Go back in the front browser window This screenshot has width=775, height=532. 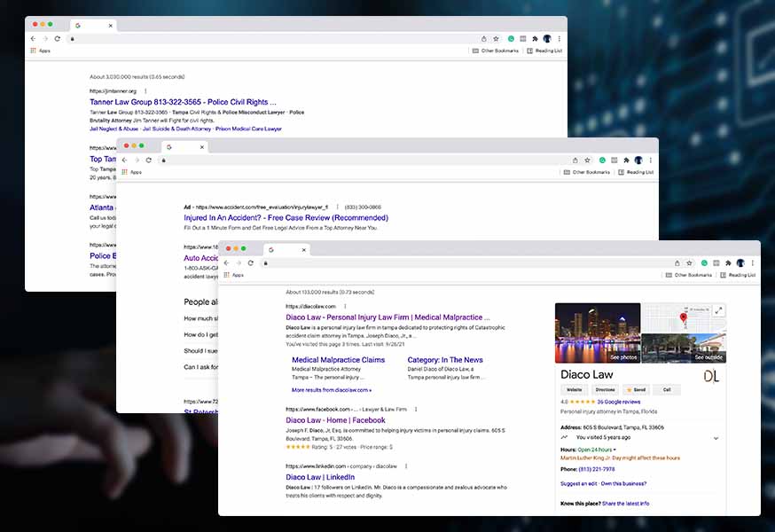click(x=226, y=263)
